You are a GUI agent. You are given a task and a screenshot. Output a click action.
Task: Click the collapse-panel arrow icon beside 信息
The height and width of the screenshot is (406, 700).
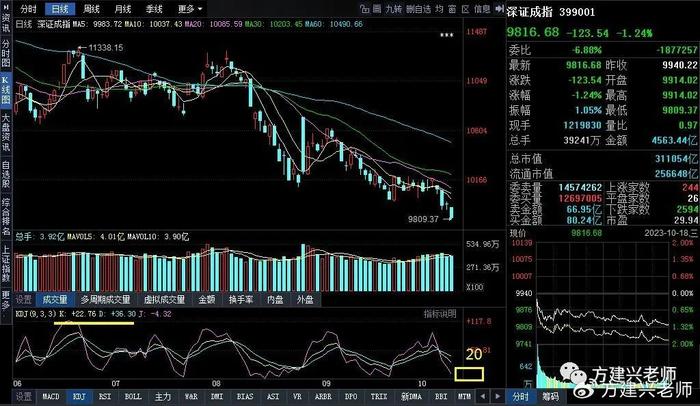coord(500,8)
